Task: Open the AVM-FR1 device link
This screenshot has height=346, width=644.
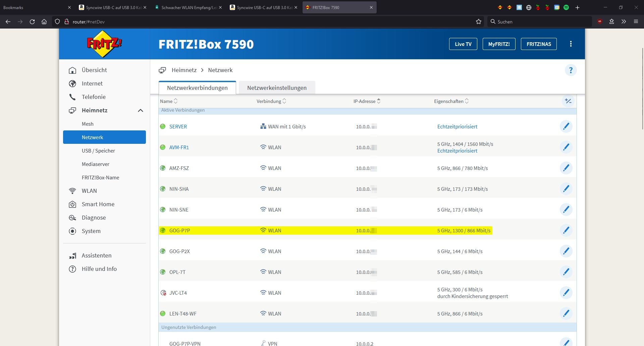Action: [179, 147]
